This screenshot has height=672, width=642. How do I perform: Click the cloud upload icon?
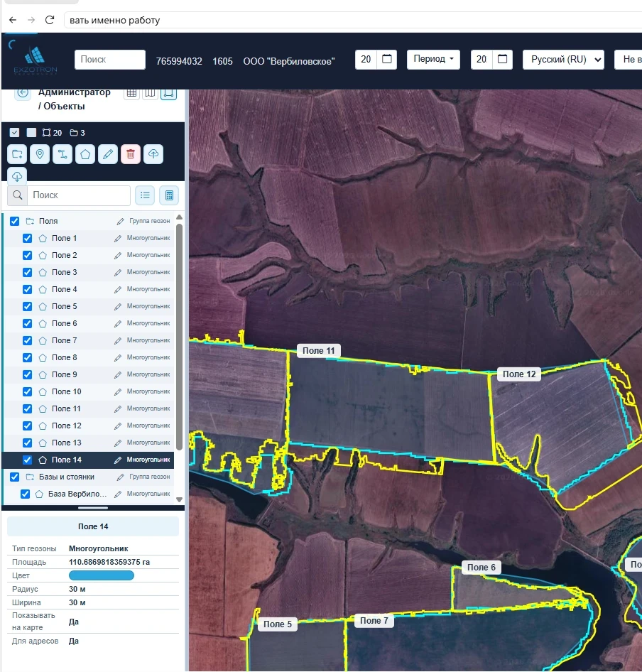pos(153,154)
